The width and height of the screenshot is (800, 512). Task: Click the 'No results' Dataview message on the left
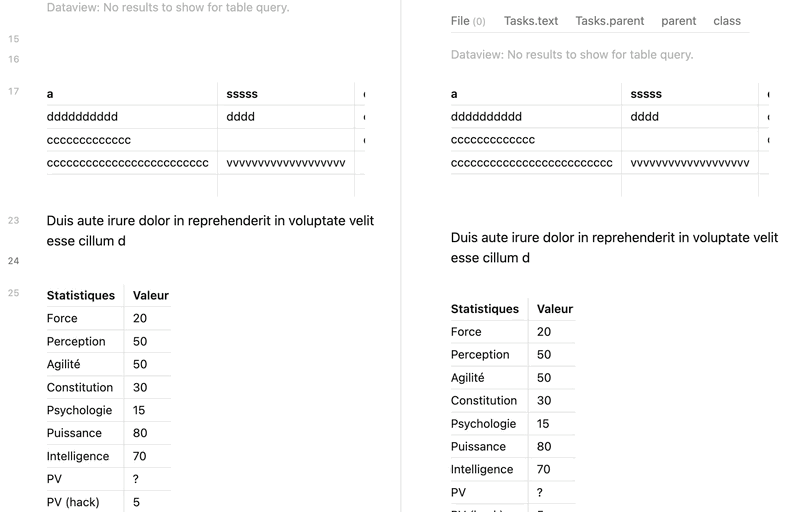point(168,7)
